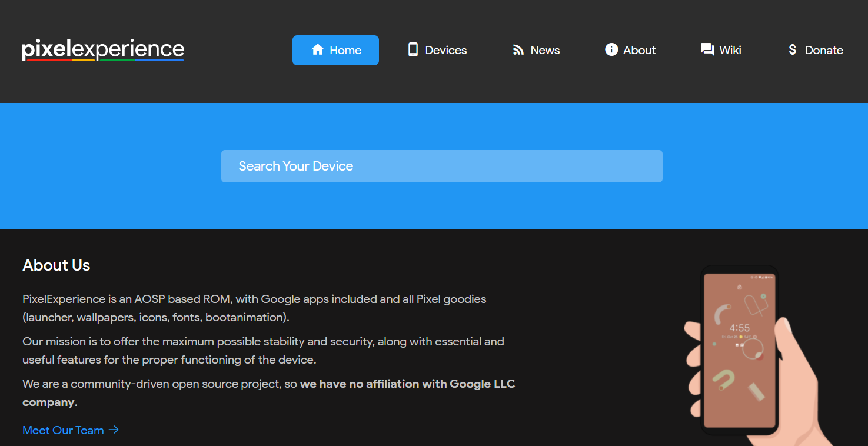Select the Home text label in navigation
Image resolution: width=868 pixels, height=446 pixels.
coord(345,50)
